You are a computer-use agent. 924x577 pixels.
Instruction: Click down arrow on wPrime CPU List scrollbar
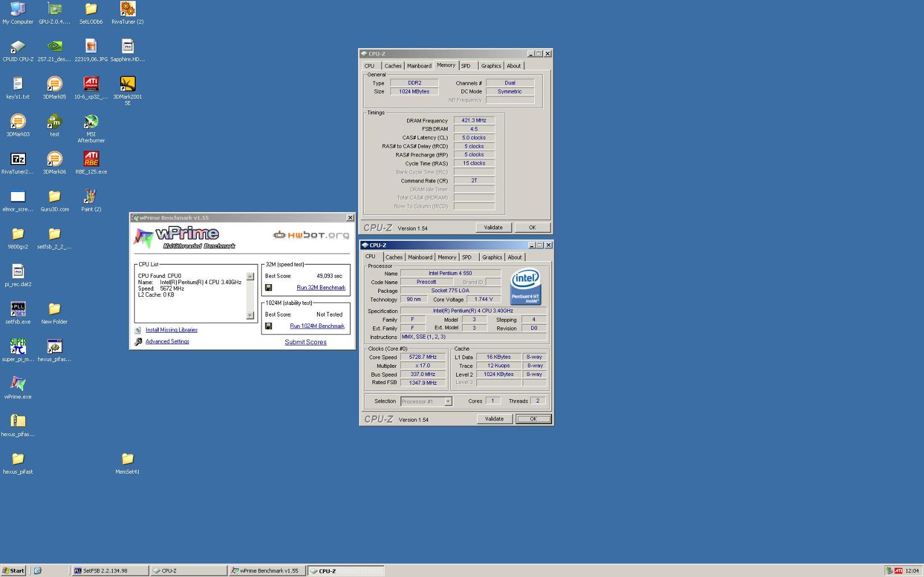[250, 315]
